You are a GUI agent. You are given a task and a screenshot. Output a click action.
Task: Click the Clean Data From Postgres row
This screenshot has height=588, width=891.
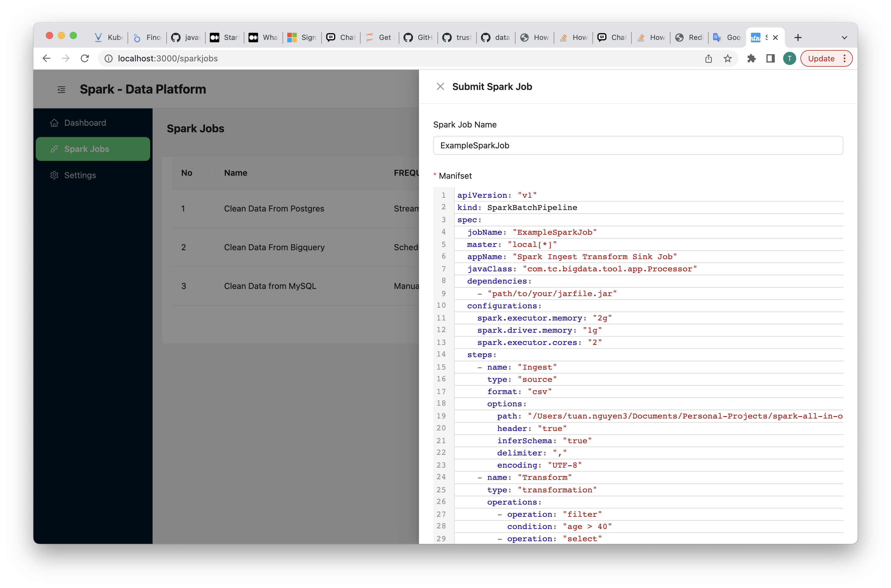(x=295, y=209)
